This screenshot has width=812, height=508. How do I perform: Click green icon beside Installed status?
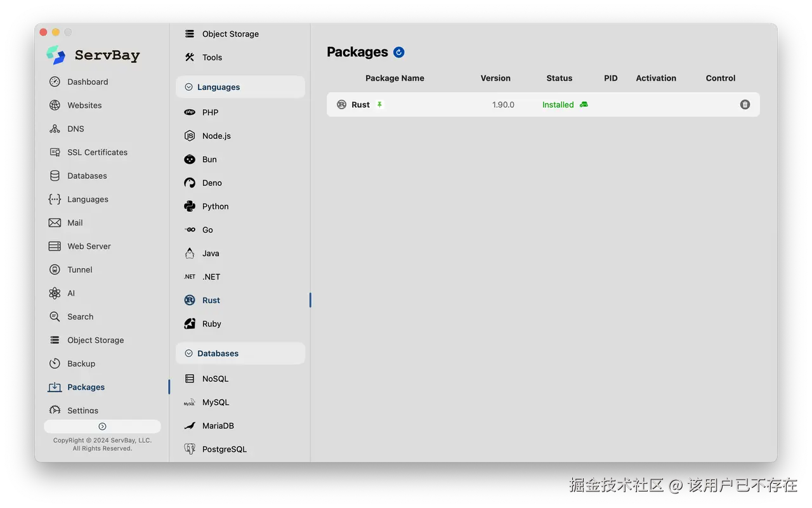(x=584, y=105)
